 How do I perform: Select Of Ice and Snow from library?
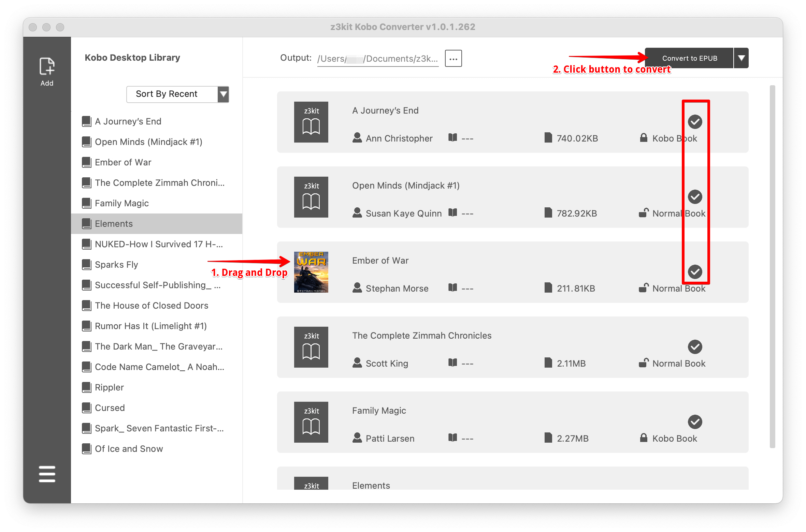click(x=129, y=448)
